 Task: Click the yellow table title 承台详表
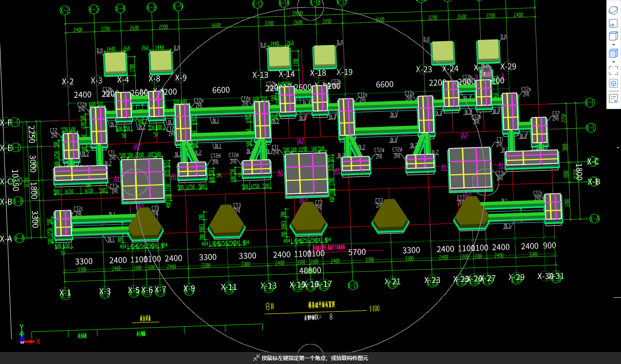145,318
